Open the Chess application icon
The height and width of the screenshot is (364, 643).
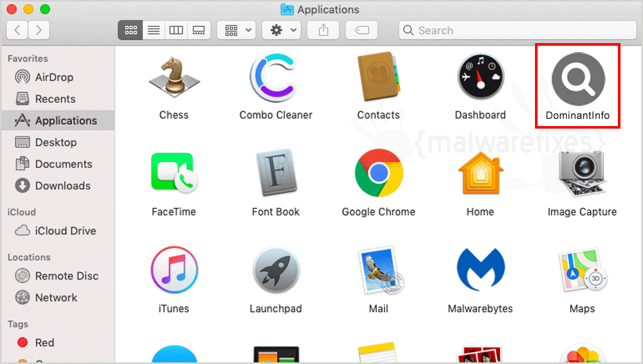coord(174,77)
